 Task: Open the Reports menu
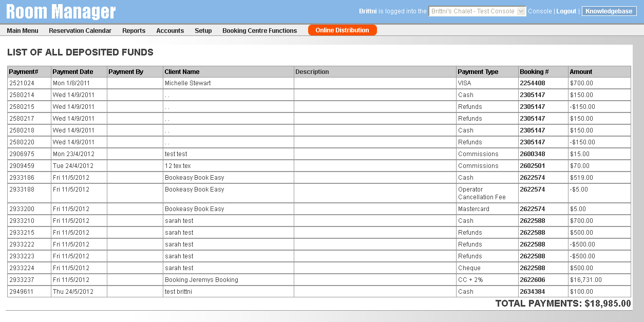[x=134, y=31]
